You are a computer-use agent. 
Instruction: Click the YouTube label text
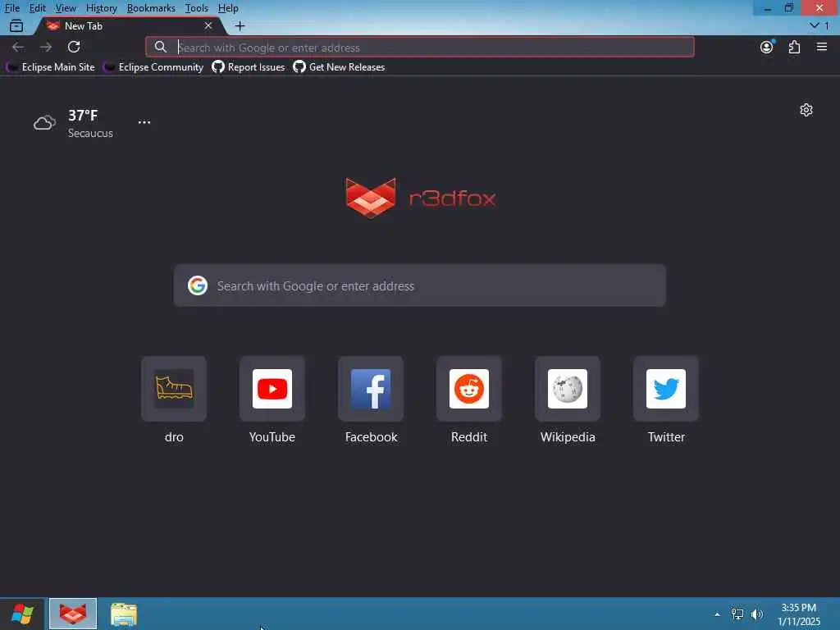pyautogui.click(x=272, y=436)
